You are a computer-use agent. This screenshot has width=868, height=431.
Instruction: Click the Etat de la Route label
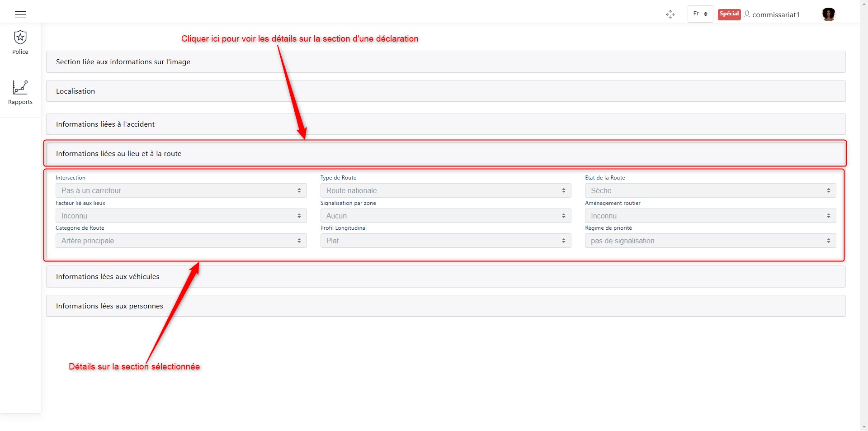coord(605,178)
